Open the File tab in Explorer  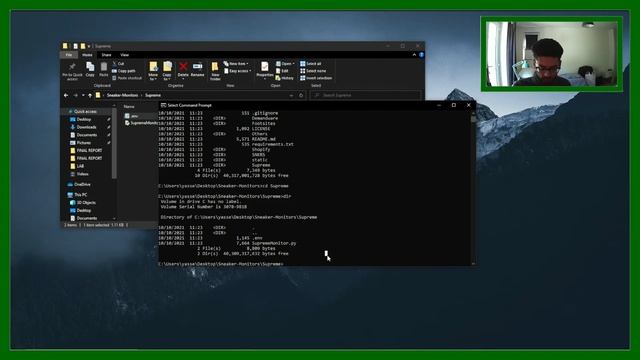pyautogui.click(x=69, y=55)
